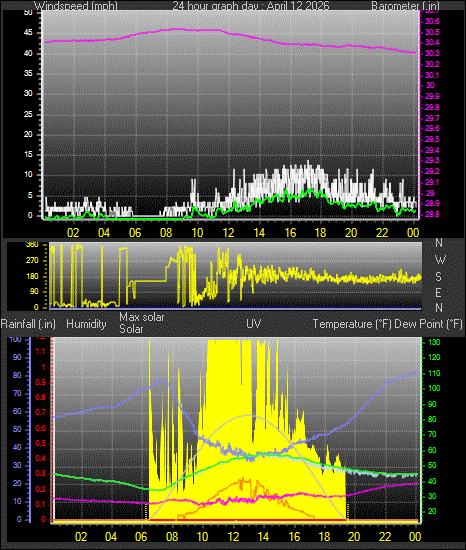Pick hour 12 on the windspeed graph time axis
The image size is (466, 550).
228,233
